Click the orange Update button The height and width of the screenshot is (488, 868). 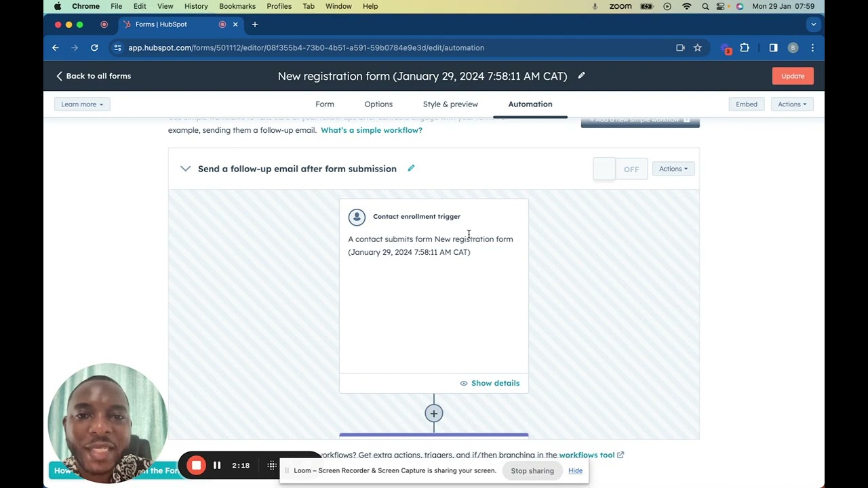tap(793, 76)
